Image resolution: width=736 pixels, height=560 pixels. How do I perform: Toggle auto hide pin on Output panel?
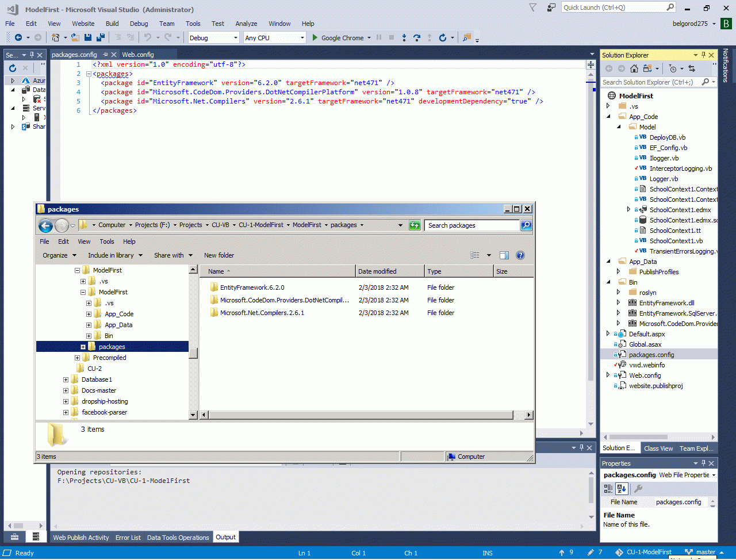point(581,447)
